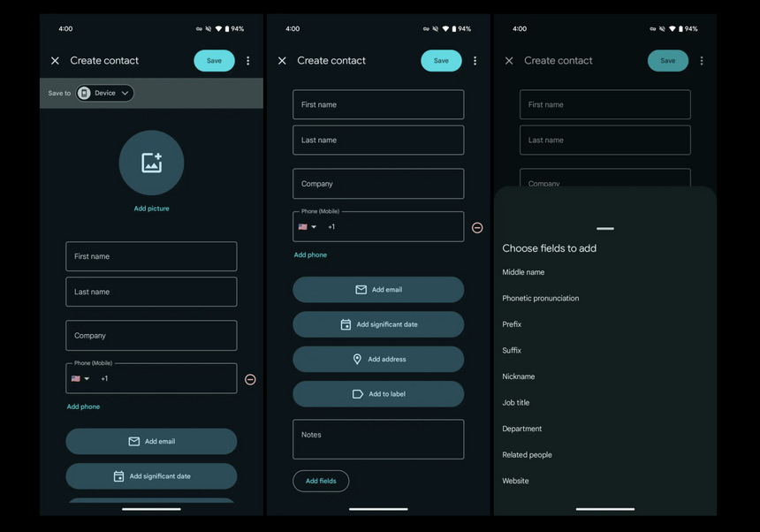
Task: Tap the bottom sheet drag handle
Action: (x=605, y=229)
